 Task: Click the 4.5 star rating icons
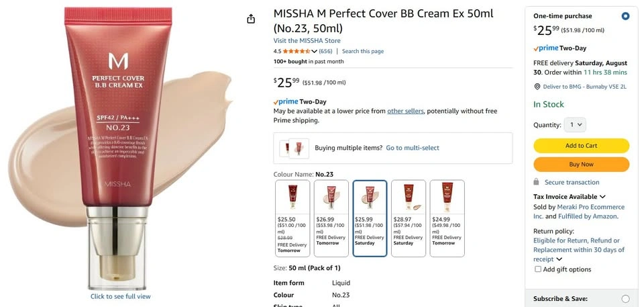tap(296, 51)
